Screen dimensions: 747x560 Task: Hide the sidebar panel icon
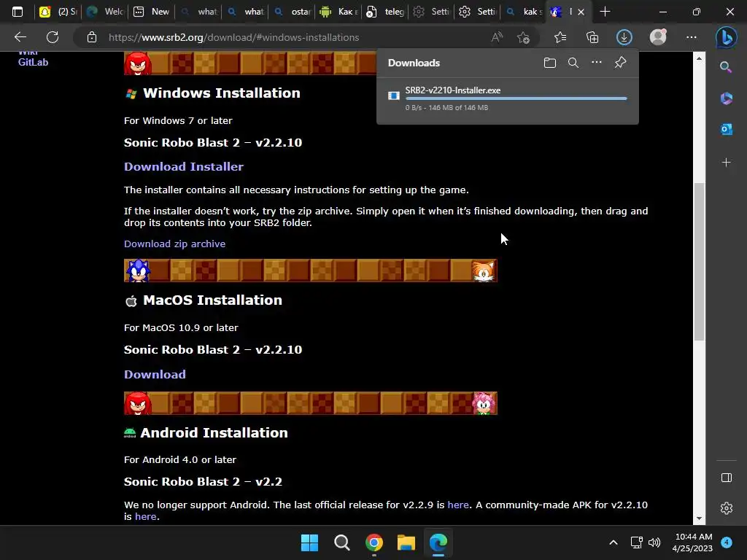click(x=727, y=478)
